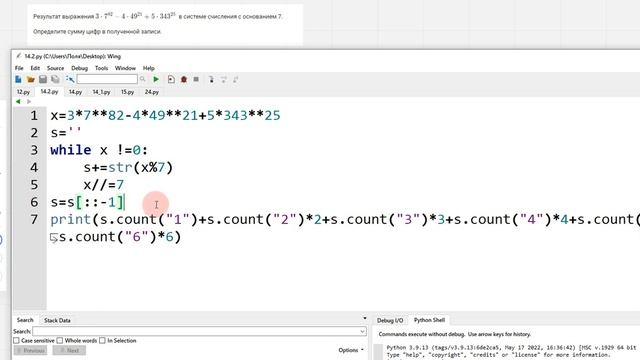Enable the Case sensitive checkbox
The height and width of the screenshot is (360, 640).
tap(16, 340)
